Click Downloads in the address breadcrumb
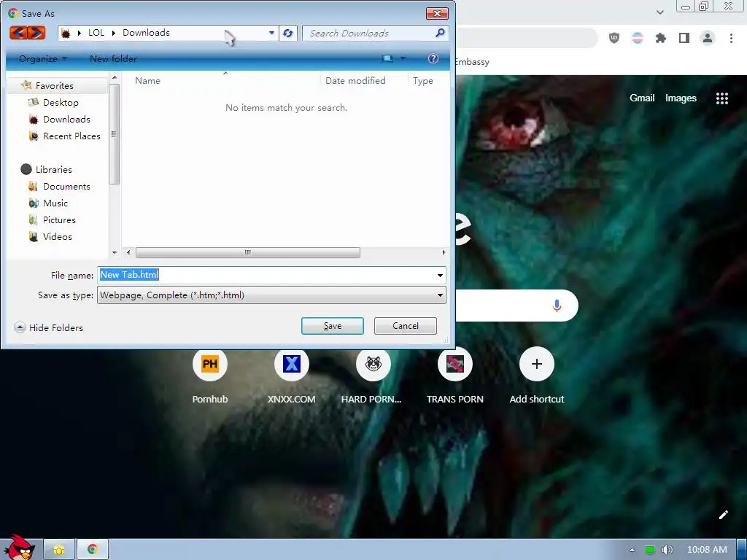 pos(146,33)
